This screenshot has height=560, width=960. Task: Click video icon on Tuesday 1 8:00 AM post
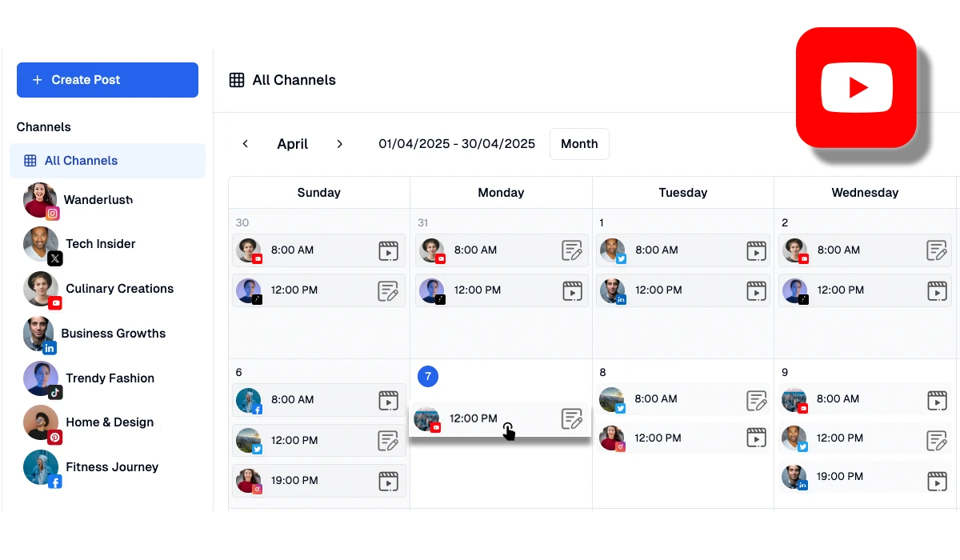pos(756,250)
